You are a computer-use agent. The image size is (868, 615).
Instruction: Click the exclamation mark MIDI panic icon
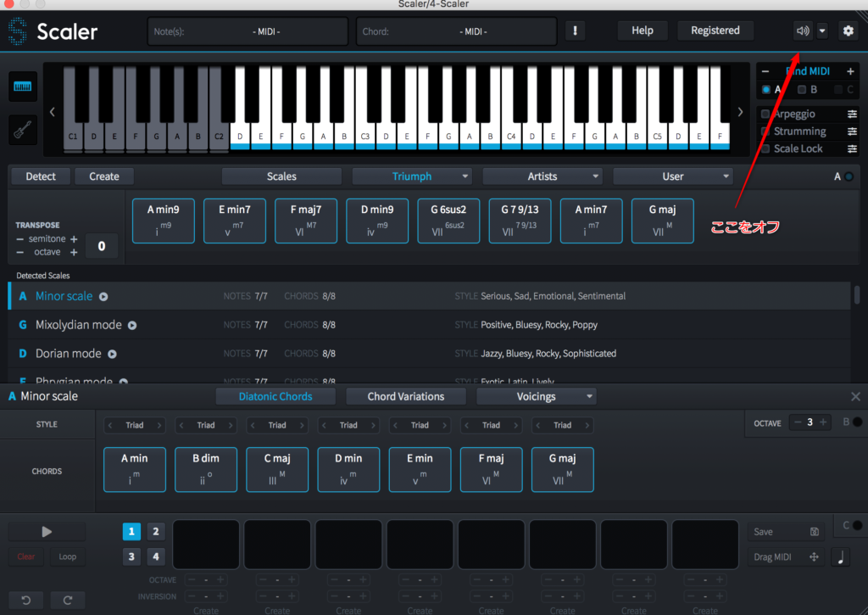576,31
